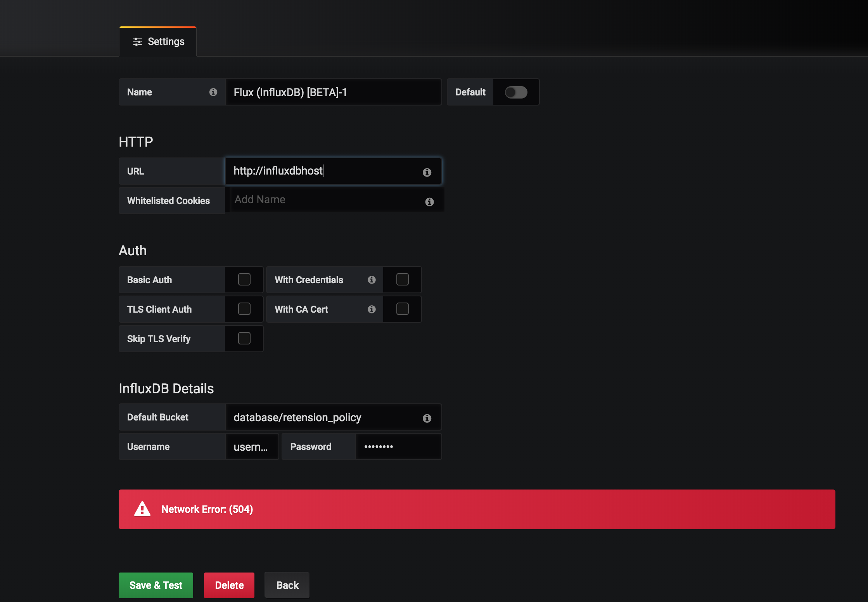The width and height of the screenshot is (868, 602).
Task: Click the info icon beside the Name field
Action: tap(213, 92)
